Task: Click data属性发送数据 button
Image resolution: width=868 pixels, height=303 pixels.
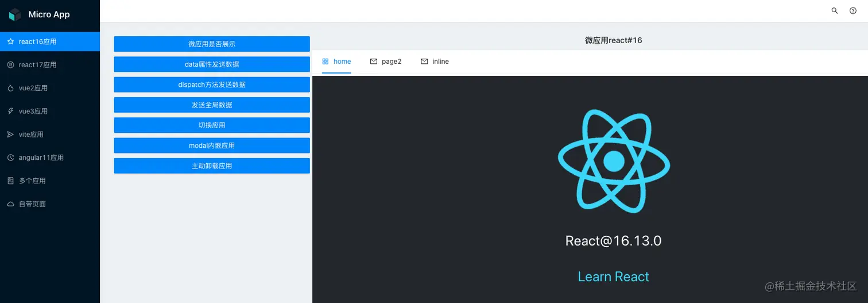Action: pyautogui.click(x=212, y=64)
